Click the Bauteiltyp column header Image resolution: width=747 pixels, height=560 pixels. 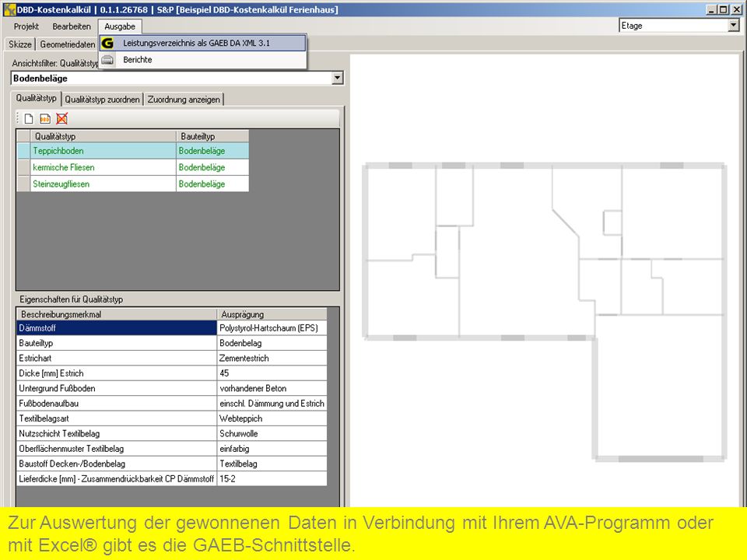pyautogui.click(x=212, y=136)
